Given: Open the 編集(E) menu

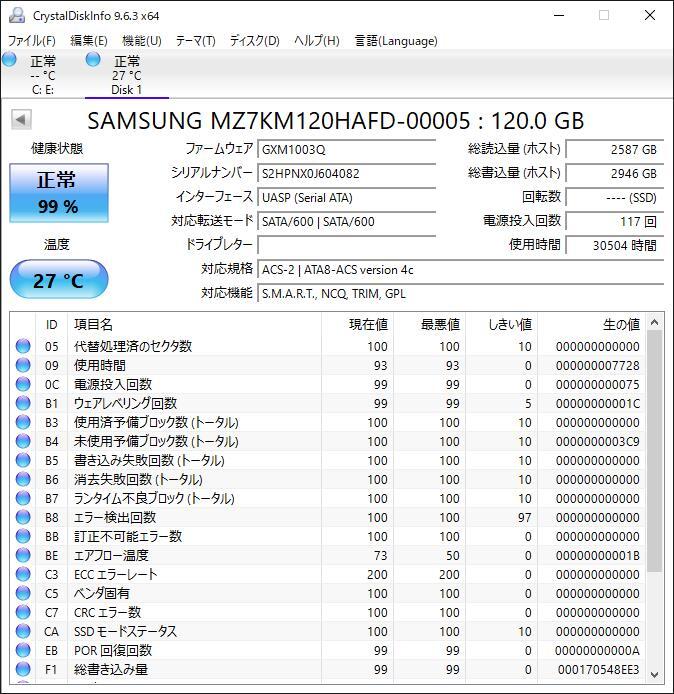Looking at the screenshot, I should pos(89,41).
